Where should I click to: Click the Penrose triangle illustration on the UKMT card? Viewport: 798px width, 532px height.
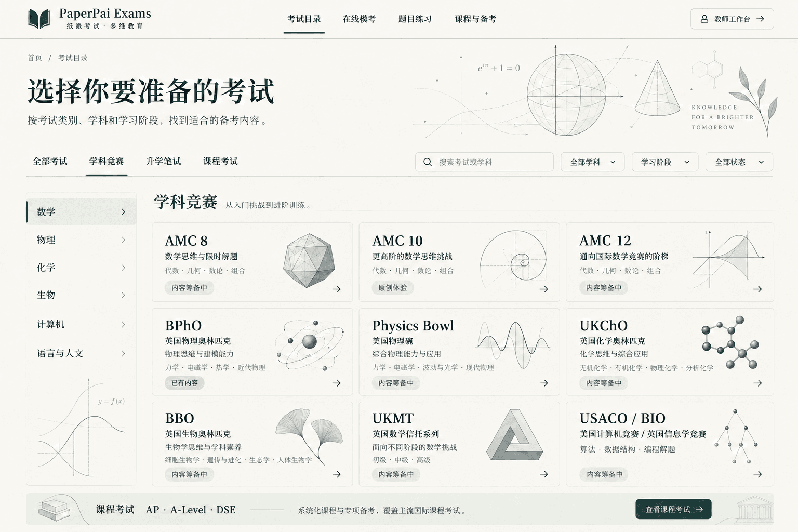514,435
